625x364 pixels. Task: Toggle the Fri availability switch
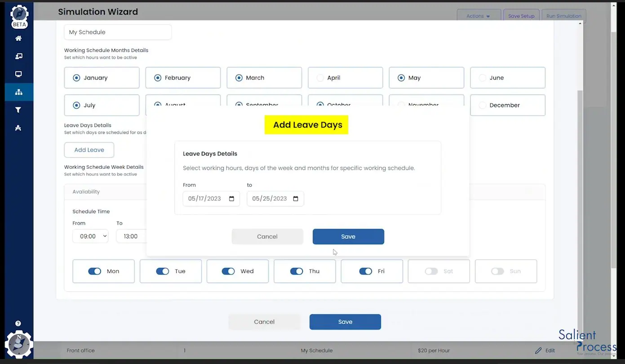click(366, 271)
